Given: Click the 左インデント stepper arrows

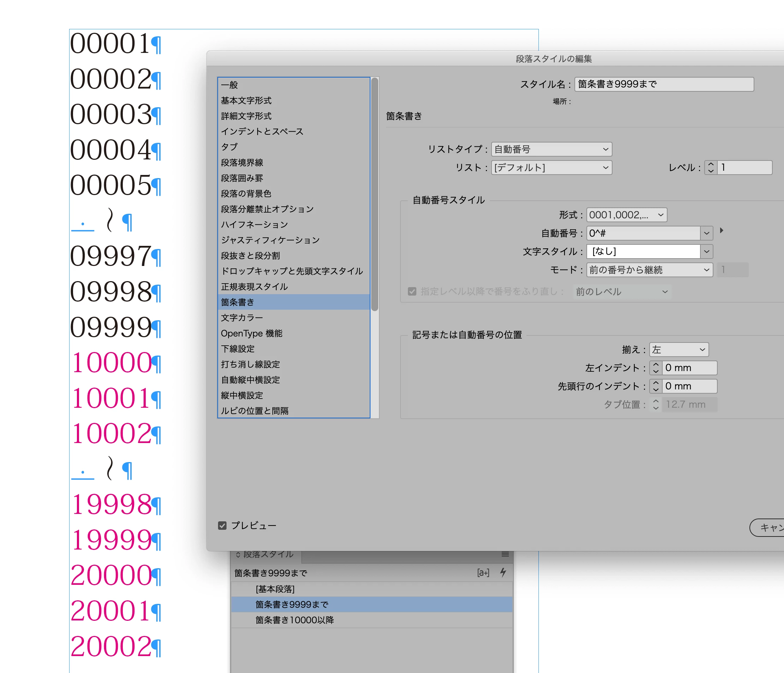Looking at the screenshot, I should coord(656,368).
